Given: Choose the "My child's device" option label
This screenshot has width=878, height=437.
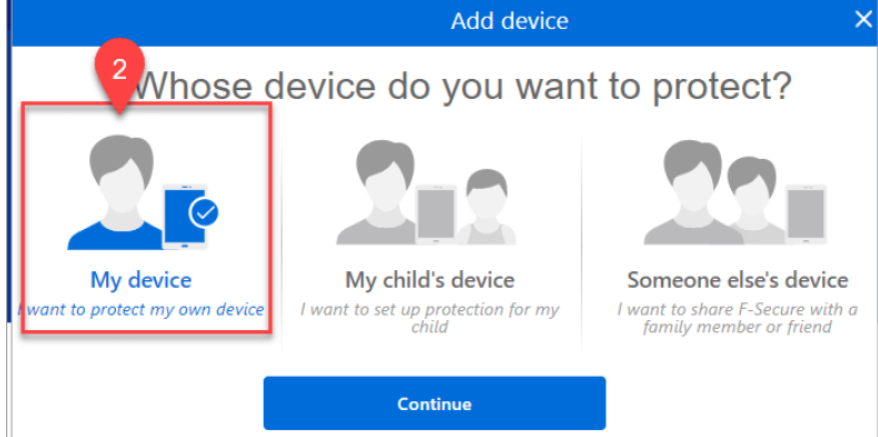Looking at the screenshot, I should pyautogui.click(x=429, y=280).
